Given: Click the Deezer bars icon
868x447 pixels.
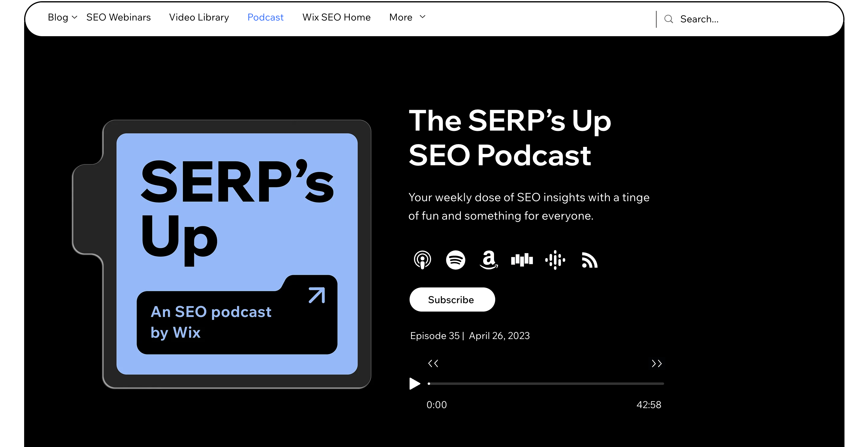Looking at the screenshot, I should [x=521, y=260].
